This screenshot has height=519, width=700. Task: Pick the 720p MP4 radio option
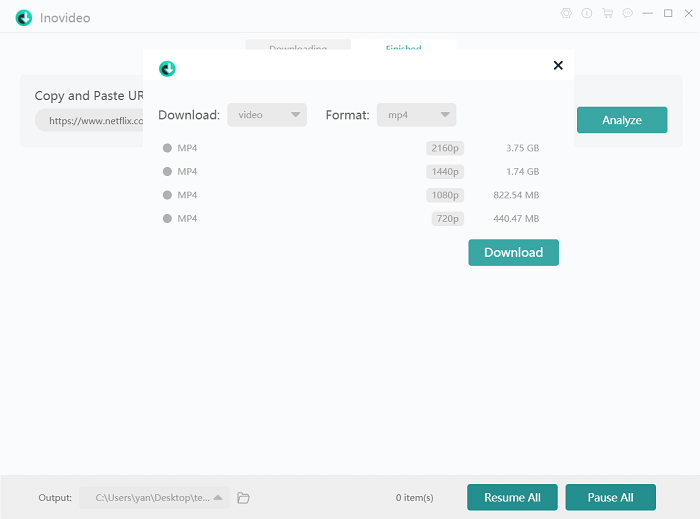(x=168, y=218)
